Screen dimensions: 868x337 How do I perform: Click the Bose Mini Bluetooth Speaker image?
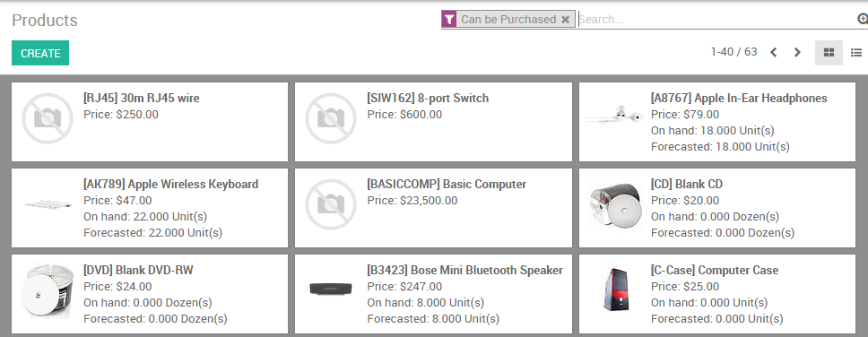tap(331, 289)
